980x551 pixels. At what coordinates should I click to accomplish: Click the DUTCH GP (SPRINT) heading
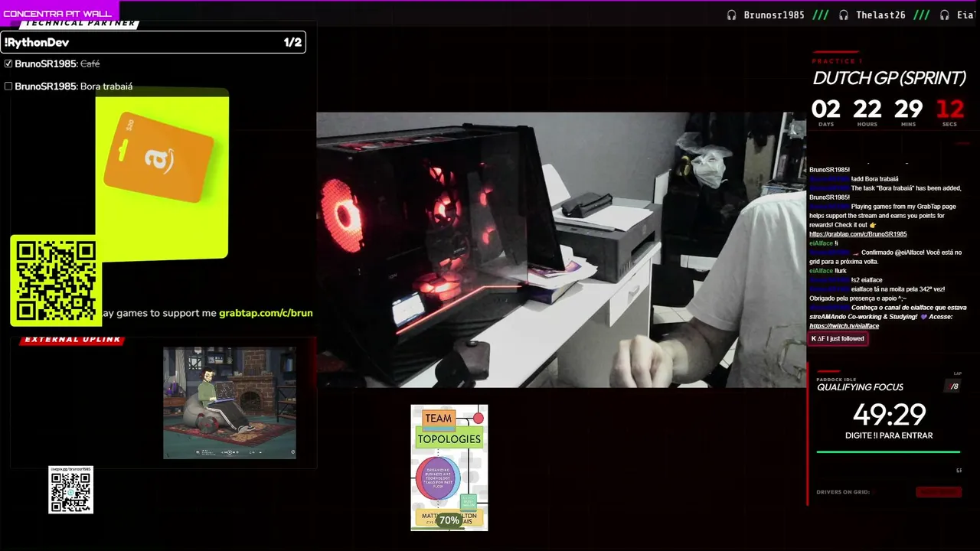889,78
